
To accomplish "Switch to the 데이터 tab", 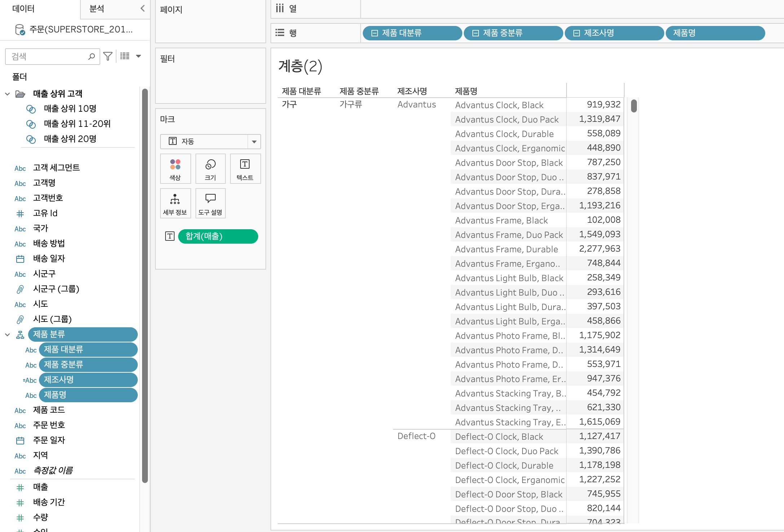I will click(23, 9).
